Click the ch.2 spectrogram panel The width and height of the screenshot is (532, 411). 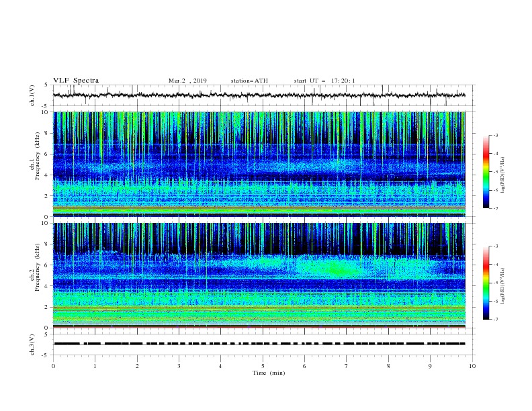point(259,275)
